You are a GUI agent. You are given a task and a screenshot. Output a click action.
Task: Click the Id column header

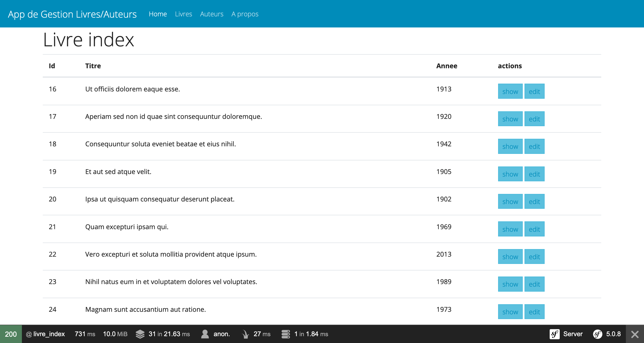[x=52, y=66]
